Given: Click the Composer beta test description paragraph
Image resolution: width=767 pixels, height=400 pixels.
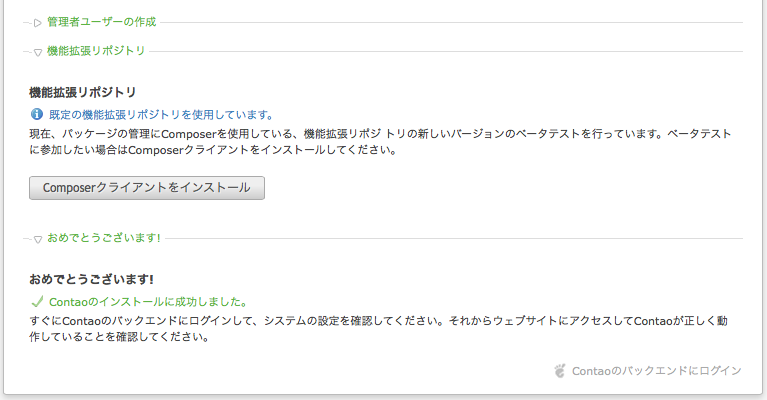Looking at the screenshot, I should point(380,141).
